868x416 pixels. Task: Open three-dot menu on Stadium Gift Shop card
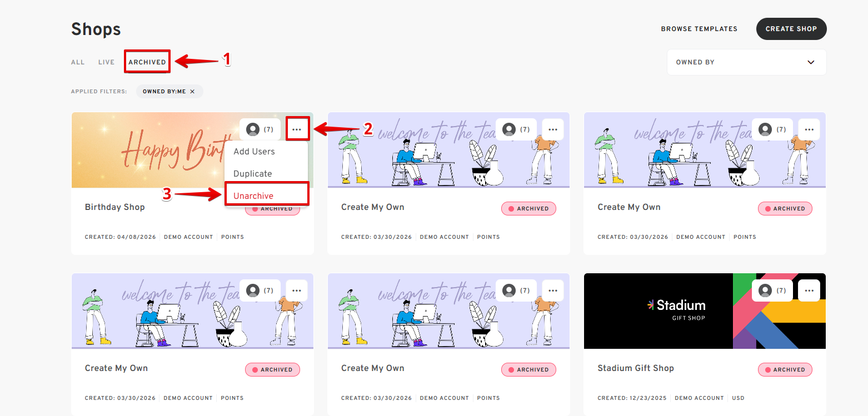(x=809, y=290)
